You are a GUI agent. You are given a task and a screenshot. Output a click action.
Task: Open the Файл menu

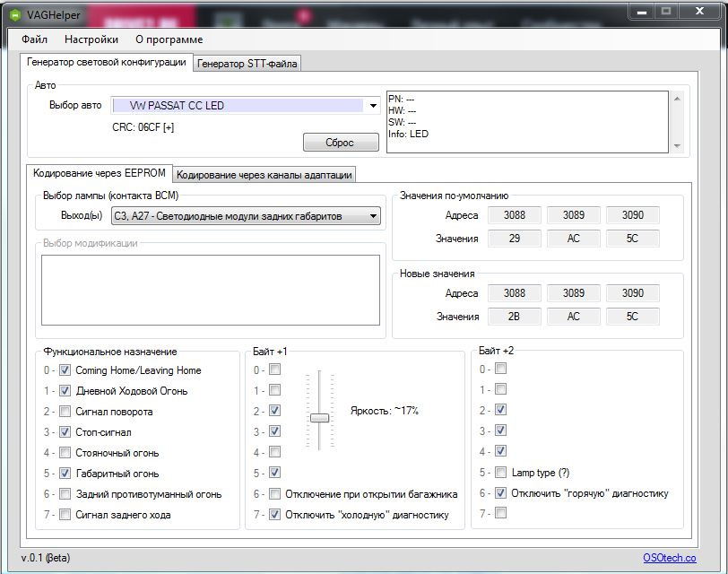[35, 39]
